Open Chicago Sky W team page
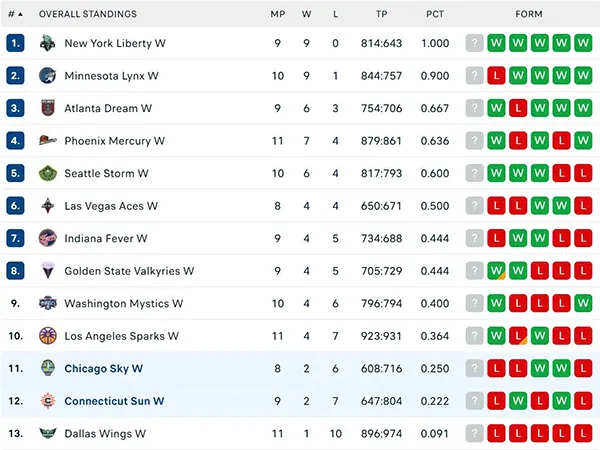The height and width of the screenshot is (450, 600). point(104,368)
